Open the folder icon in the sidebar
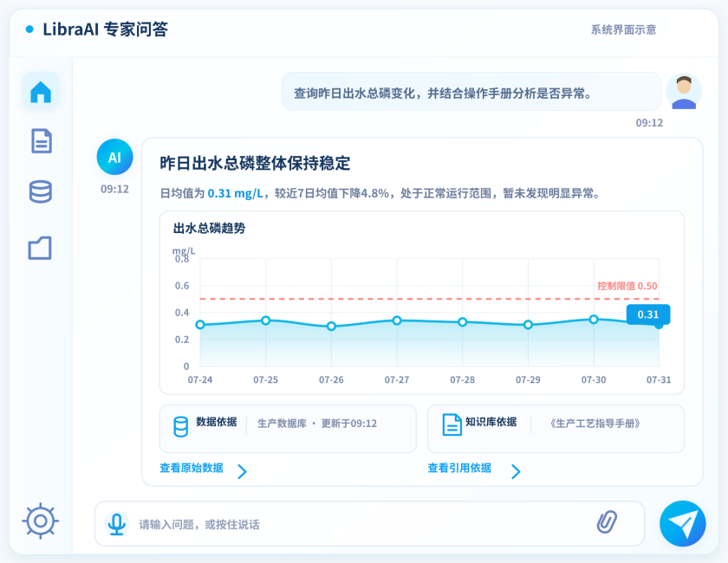Viewport: 728px width, 563px height. click(x=40, y=248)
